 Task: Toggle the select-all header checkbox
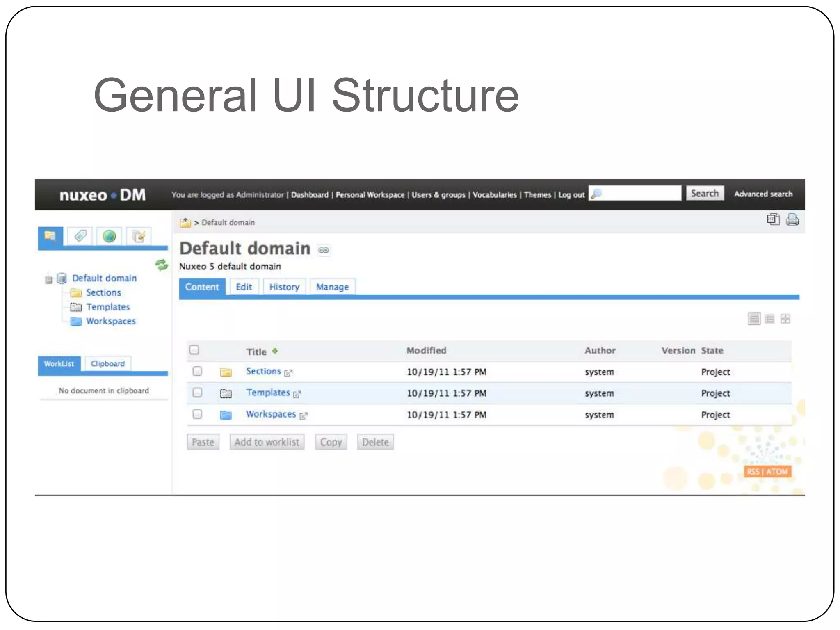point(194,350)
